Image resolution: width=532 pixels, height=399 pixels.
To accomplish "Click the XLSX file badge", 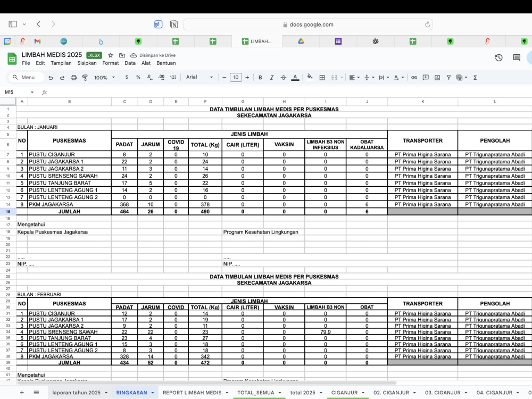I will tap(94, 55).
